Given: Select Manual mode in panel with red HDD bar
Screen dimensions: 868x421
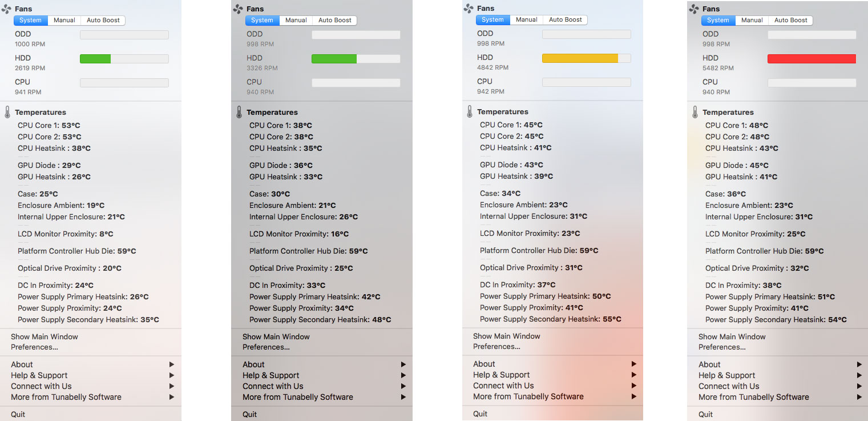Looking at the screenshot, I should point(752,20).
